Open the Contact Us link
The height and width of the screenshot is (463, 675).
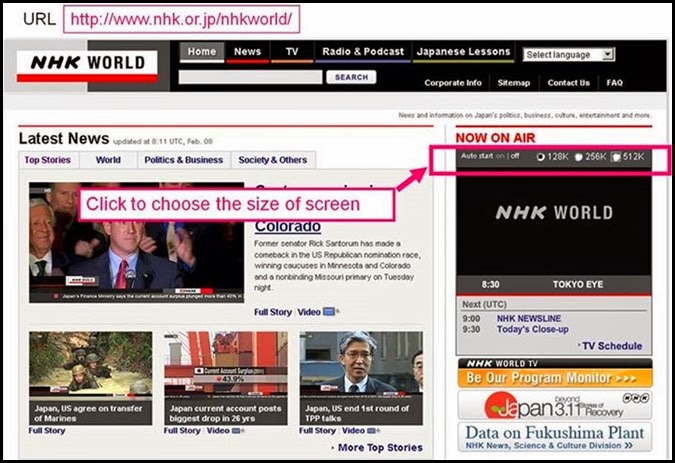(568, 83)
